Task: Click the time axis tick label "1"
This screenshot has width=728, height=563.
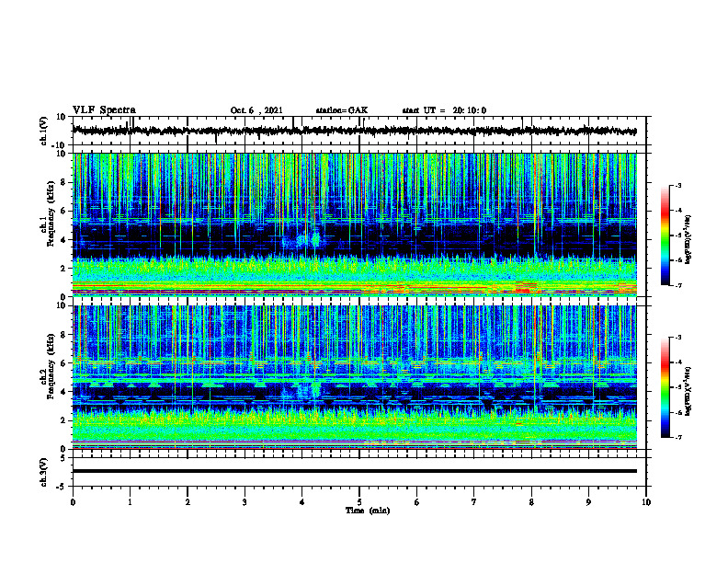Action: pos(130,502)
